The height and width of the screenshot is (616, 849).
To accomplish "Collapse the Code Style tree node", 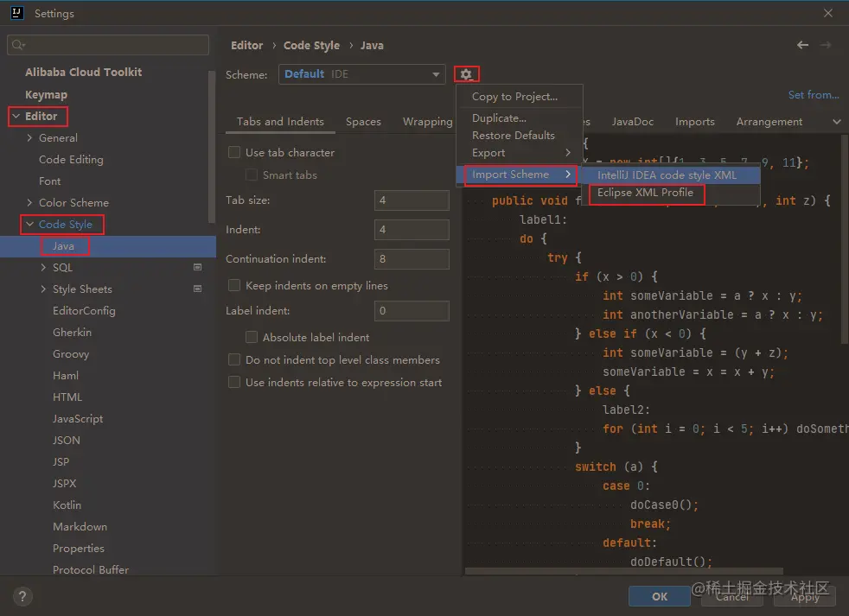I will pos(29,224).
